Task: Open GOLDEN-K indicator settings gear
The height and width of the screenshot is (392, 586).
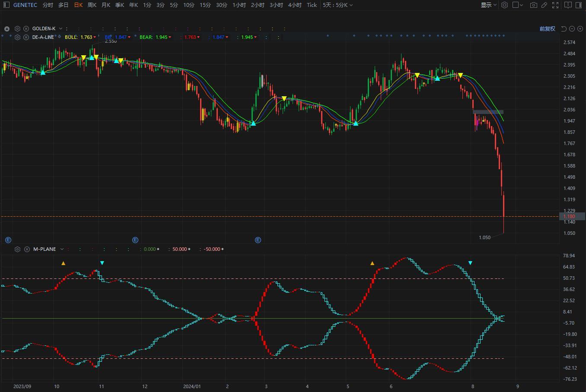Action: pos(17,28)
